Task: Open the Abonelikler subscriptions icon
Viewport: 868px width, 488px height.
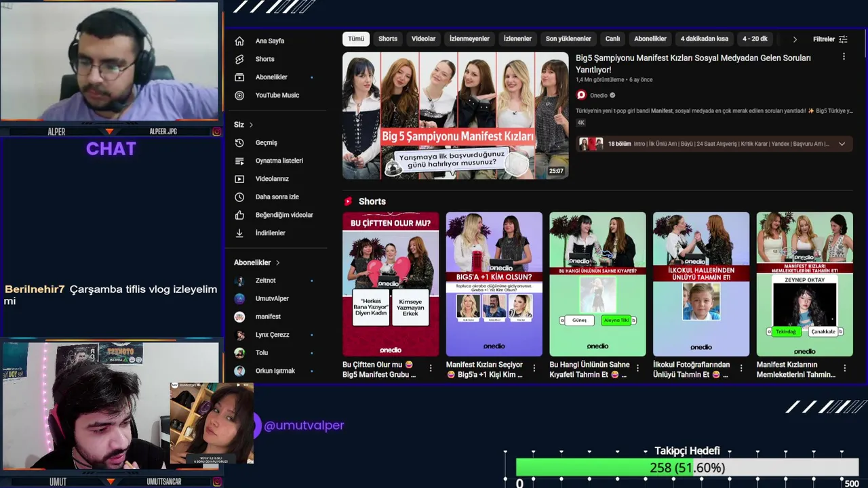Action: pos(239,77)
